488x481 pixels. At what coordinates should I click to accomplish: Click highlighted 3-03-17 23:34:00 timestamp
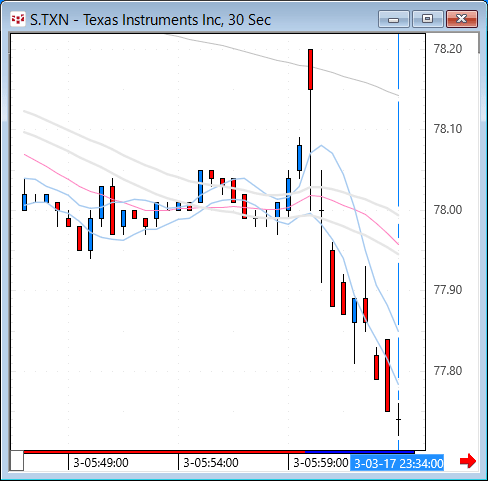[397, 463]
